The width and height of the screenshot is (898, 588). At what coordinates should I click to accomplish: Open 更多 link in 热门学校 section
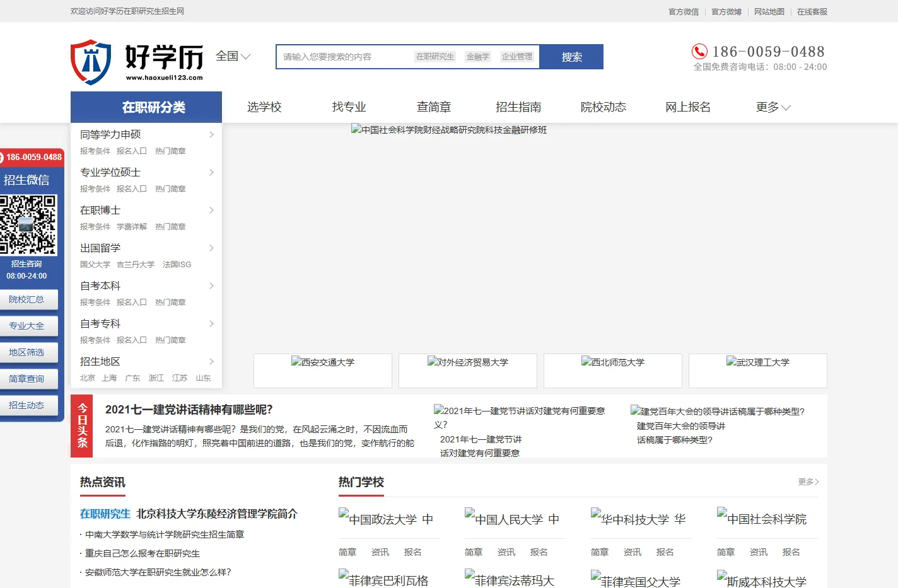(x=808, y=481)
